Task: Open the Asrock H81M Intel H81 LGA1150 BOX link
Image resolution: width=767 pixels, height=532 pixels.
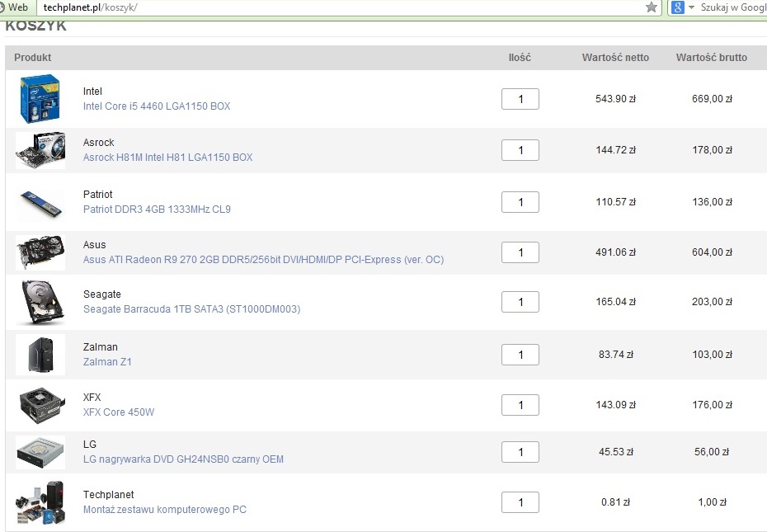Action: (167, 157)
